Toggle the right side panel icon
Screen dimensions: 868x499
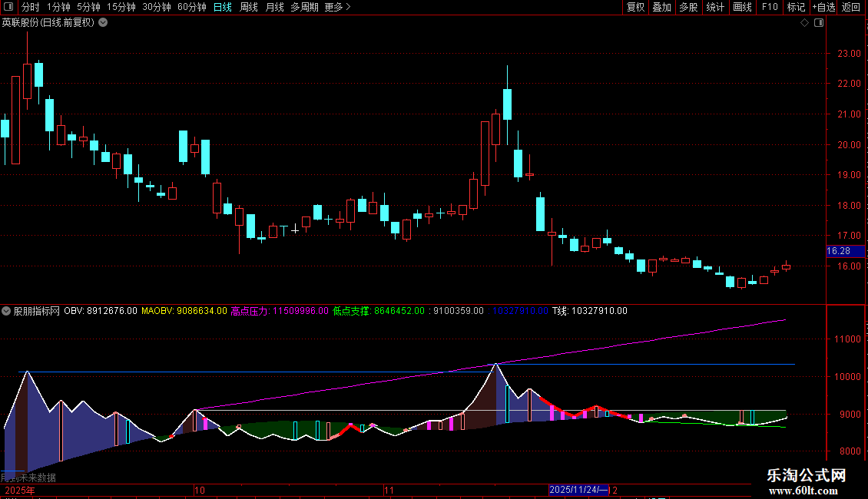coord(817,23)
